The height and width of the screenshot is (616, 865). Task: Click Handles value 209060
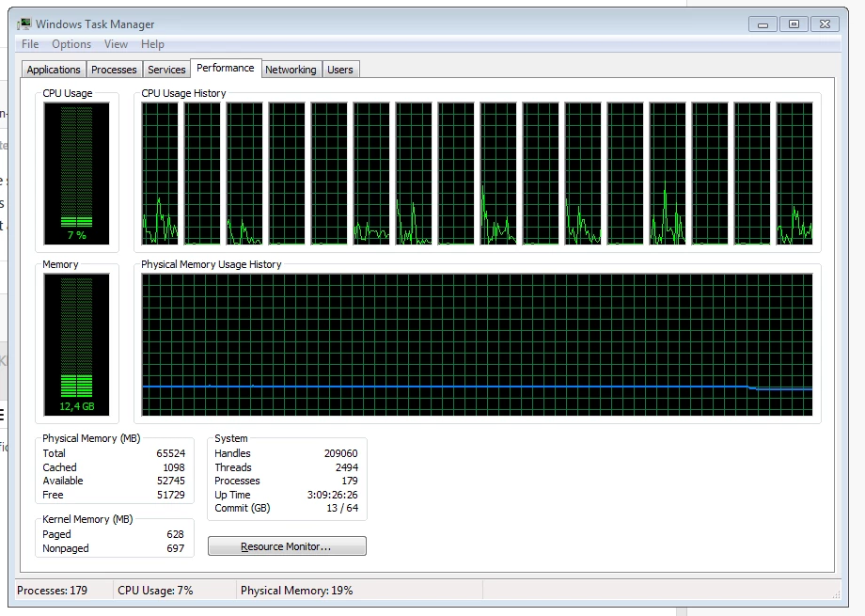pyautogui.click(x=341, y=453)
